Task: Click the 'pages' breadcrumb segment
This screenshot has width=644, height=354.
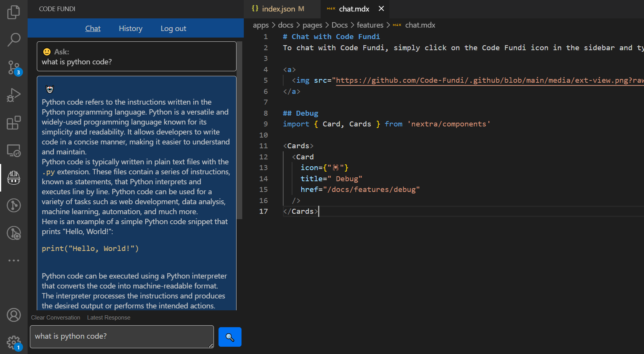Action: (x=312, y=25)
